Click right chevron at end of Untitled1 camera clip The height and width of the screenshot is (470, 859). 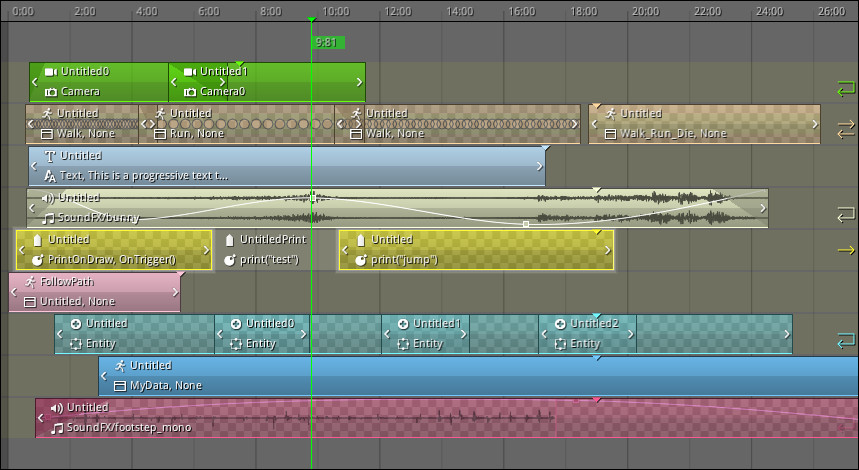click(x=359, y=82)
